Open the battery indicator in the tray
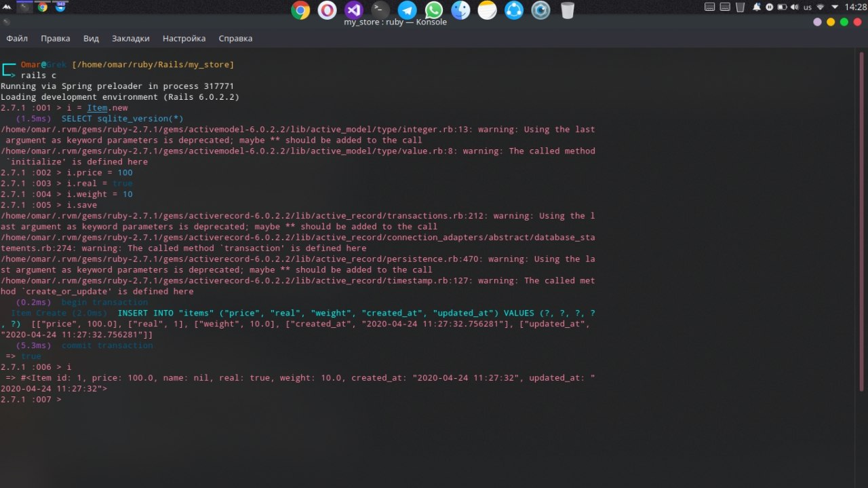This screenshot has width=868, height=488. [784, 7]
